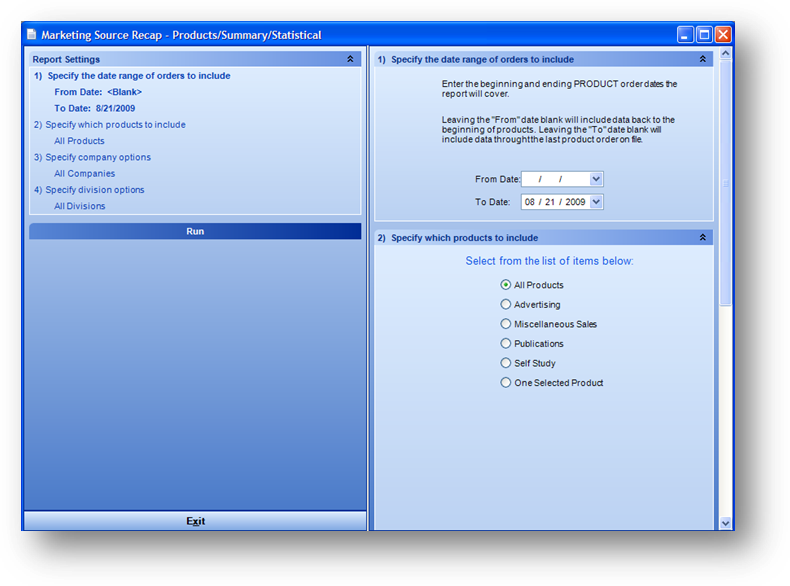Click the All Divisions summary entry
This screenshot has height=586, width=790.
coord(80,206)
